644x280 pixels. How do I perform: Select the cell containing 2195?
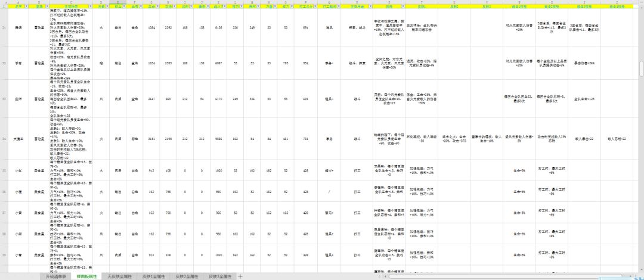[x=168, y=138]
